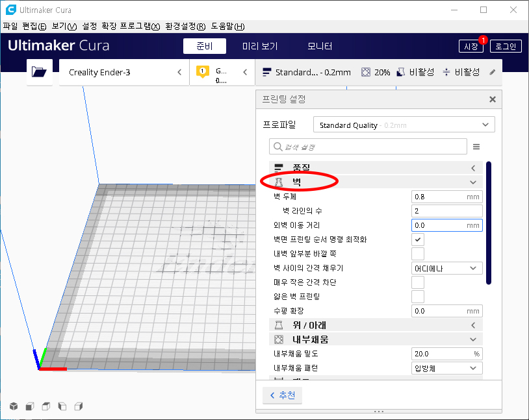Click the profile layer summary icon
The image size is (529, 420).
click(x=267, y=72)
